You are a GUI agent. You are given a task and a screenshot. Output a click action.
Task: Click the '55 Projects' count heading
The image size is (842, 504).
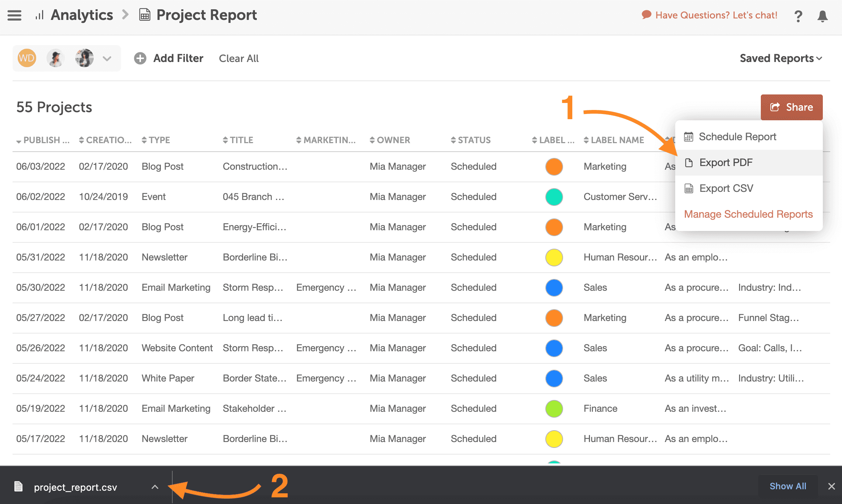click(54, 107)
